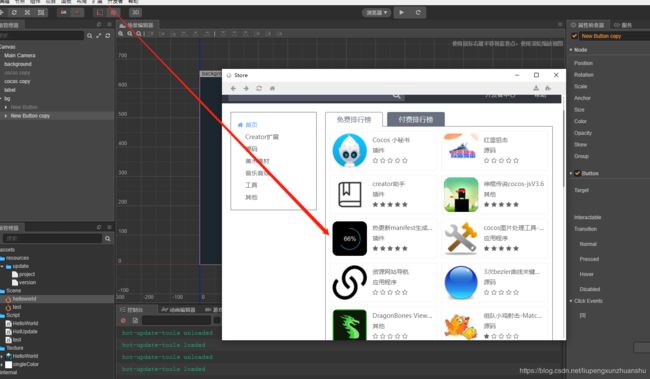Expand the dimmed New Button node
650x379 pixels.
[6, 107]
